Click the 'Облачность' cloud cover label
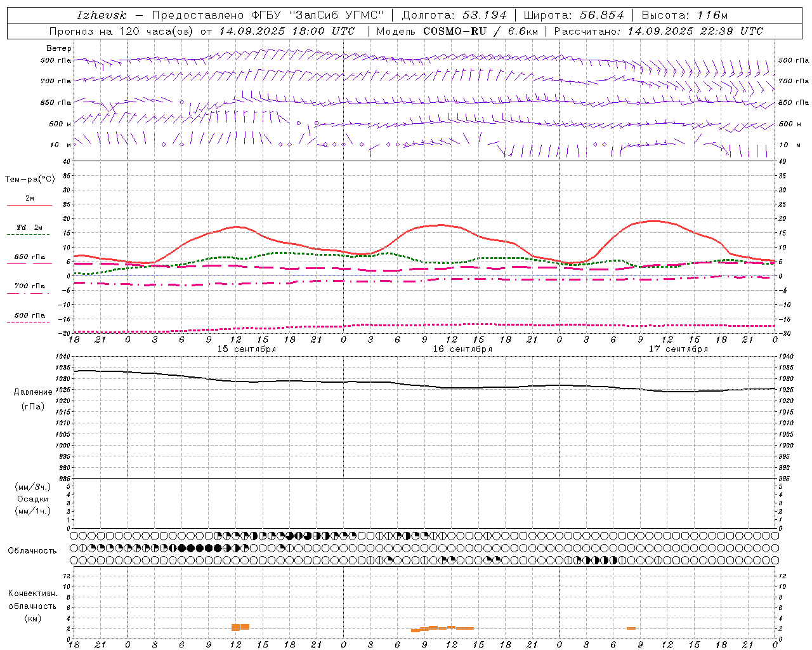The image size is (812, 650). coord(32,551)
